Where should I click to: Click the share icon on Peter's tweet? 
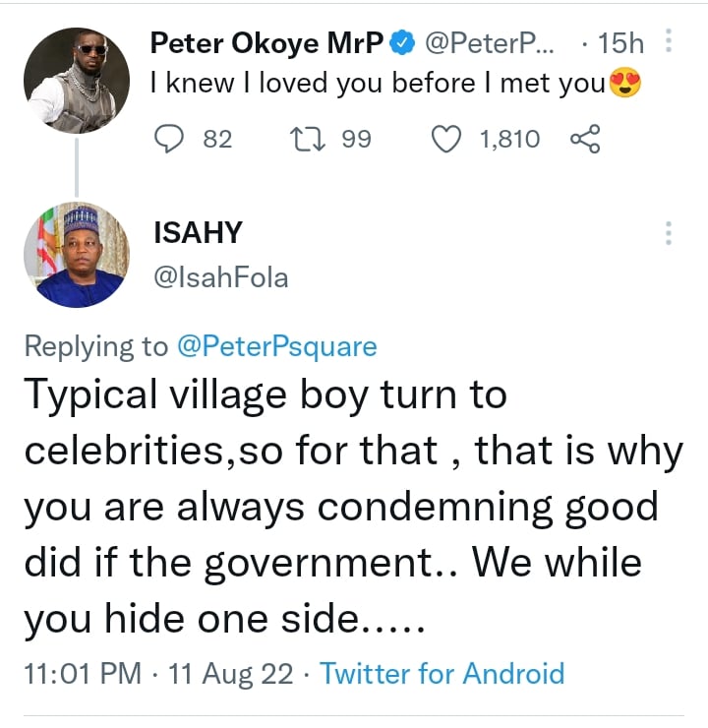pyautogui.click(x=584, y=139)
